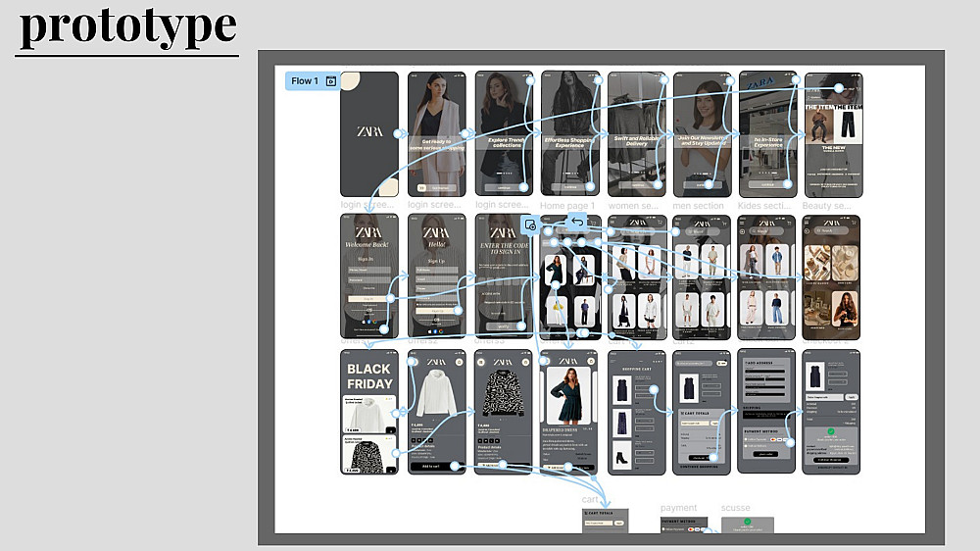Screen dimensions: 980x551
Task: Select the bottom payment method component frame
Action: [684, 526]
